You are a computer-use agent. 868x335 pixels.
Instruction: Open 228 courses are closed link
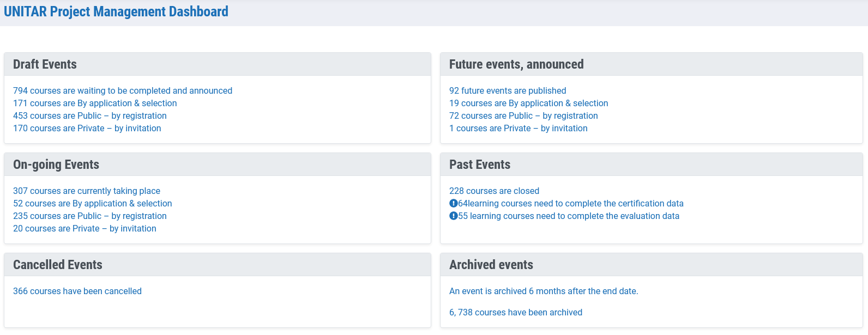(494, 191)
